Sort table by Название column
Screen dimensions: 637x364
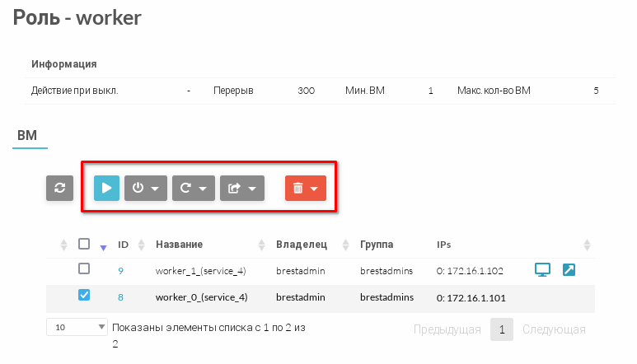pos(180,245)
